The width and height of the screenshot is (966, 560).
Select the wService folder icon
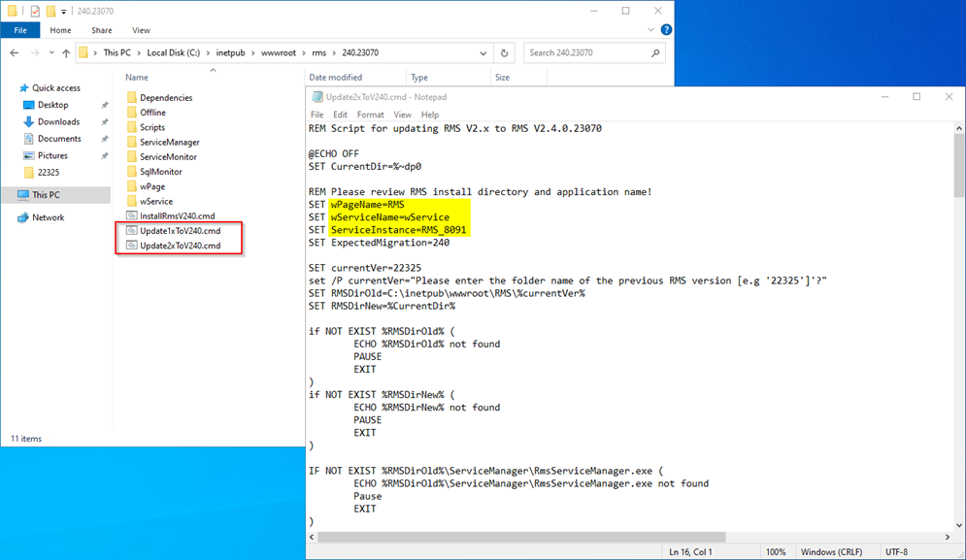(131, 201)
